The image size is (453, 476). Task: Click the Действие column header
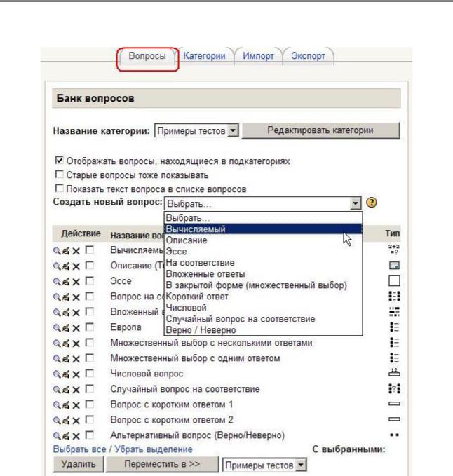[81, 233]
